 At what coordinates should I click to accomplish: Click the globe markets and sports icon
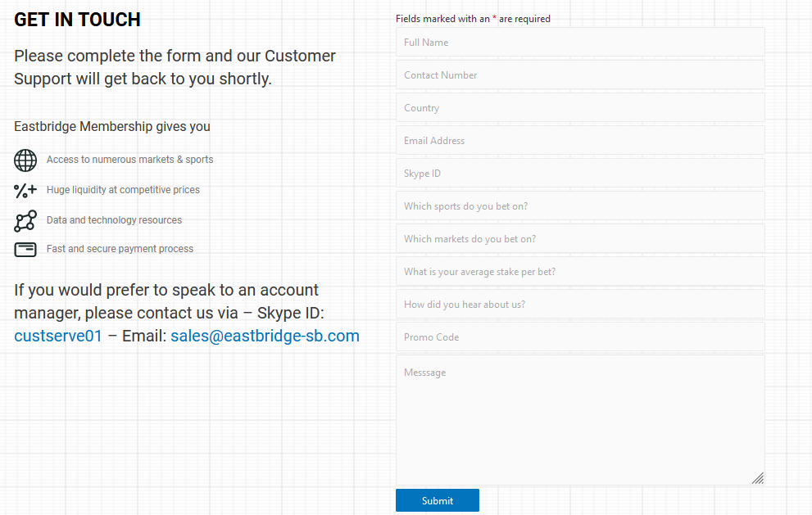pyautogui.click(x=25, y=160)
